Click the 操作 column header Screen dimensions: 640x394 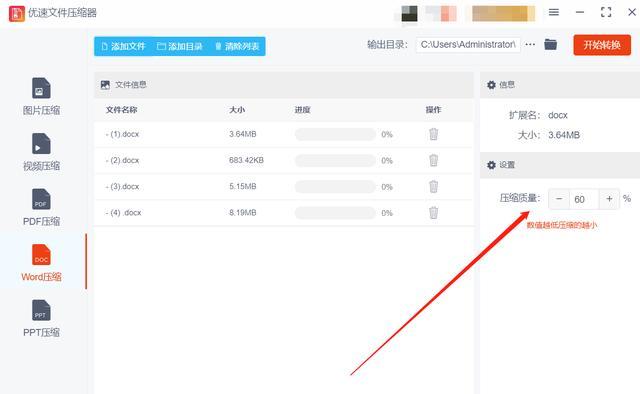[x=433, y=109]
